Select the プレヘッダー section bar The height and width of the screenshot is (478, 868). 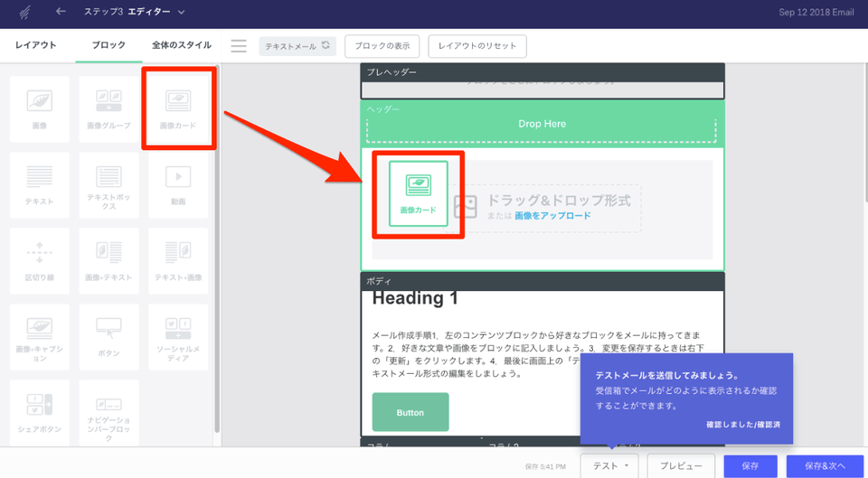(542, 72)
